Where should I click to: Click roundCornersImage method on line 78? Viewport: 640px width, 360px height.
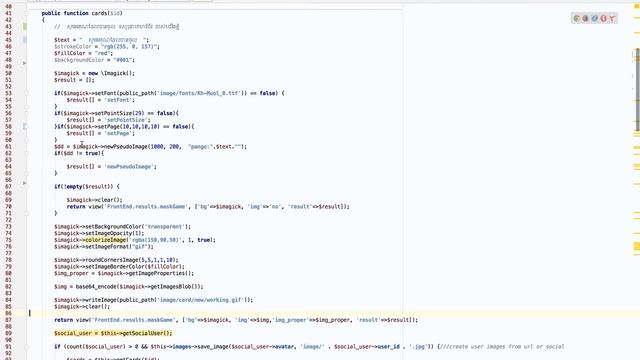(112, 260)
